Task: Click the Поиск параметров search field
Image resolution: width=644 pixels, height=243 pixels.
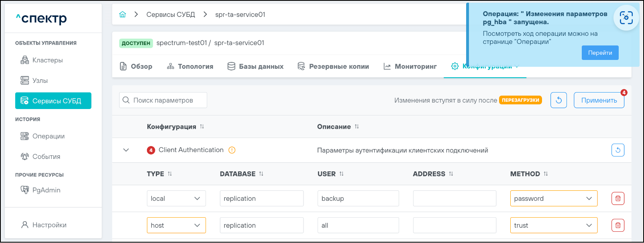Action: 163,100
